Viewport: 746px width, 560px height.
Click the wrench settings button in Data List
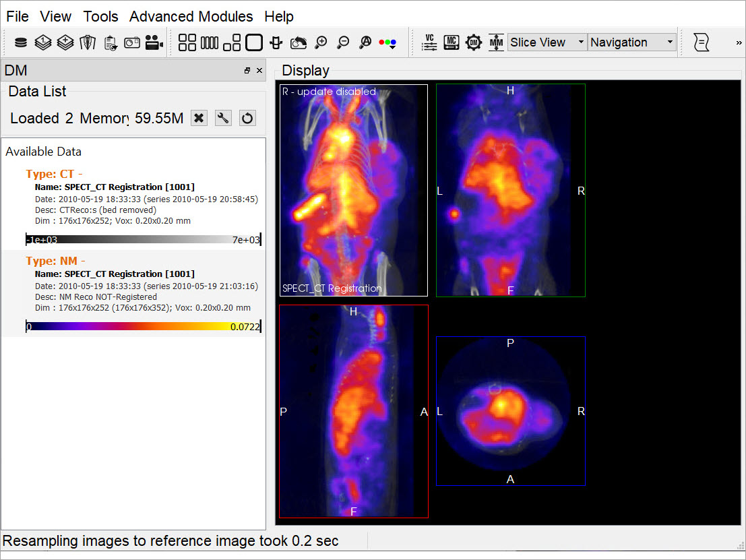tap(223, 119)
